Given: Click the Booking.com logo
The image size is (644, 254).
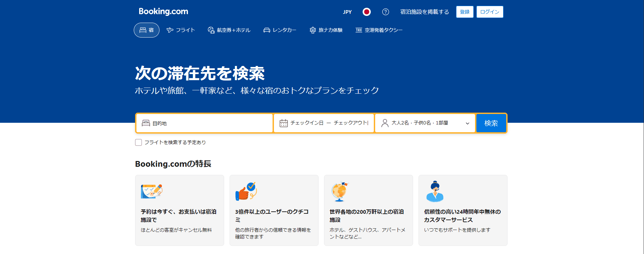Looking at the screenshot, I should (x=163, y=11).
